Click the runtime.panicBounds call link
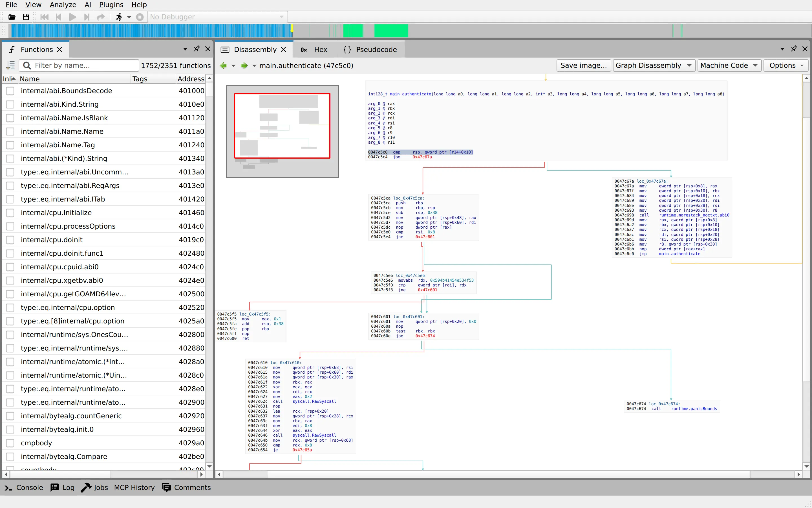The height and width of the screenshot is (508, 812). pos(694,409)
